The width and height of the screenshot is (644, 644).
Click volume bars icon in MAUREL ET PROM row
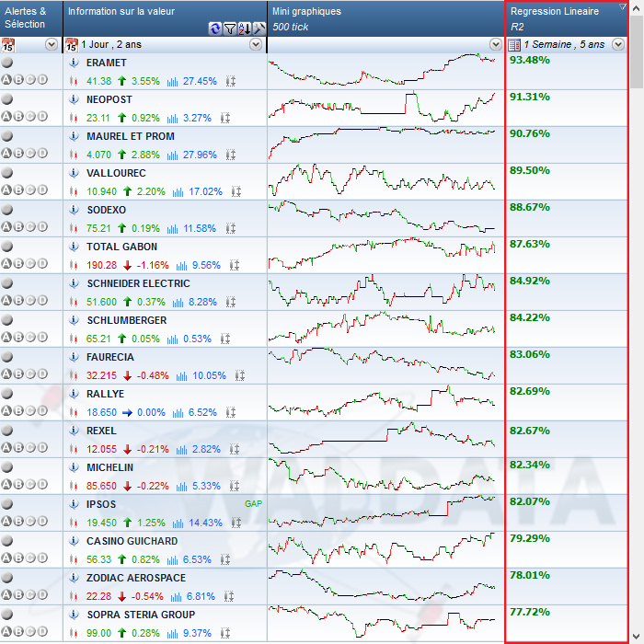(x=173, y=155)
